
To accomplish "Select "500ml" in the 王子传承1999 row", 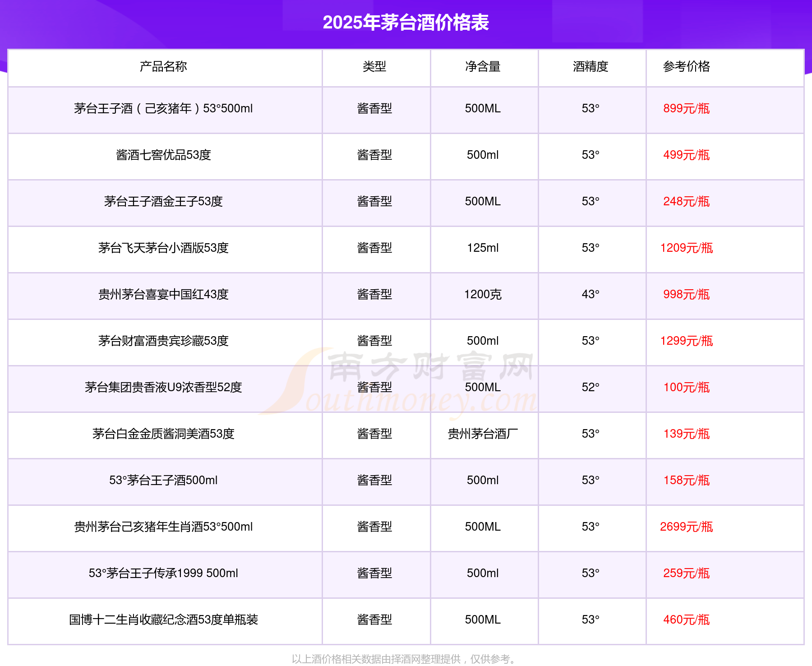I will [483, 573].
